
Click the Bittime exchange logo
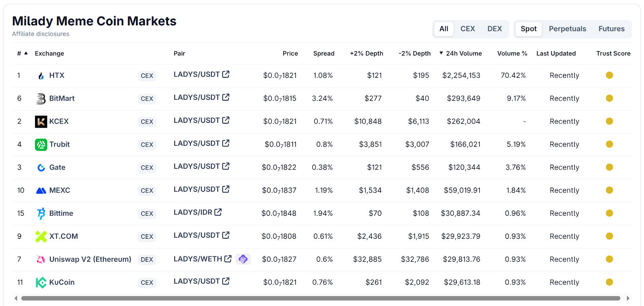(41, 213)
